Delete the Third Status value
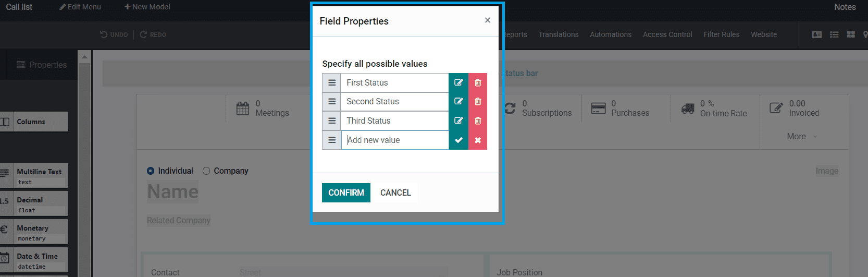The height and width of the screenshot is (277, 868). click(478, 121)
